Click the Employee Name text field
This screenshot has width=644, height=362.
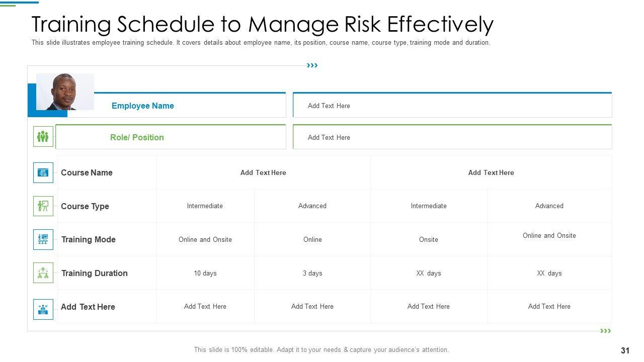pyautogui.click(x=452, y=106)
